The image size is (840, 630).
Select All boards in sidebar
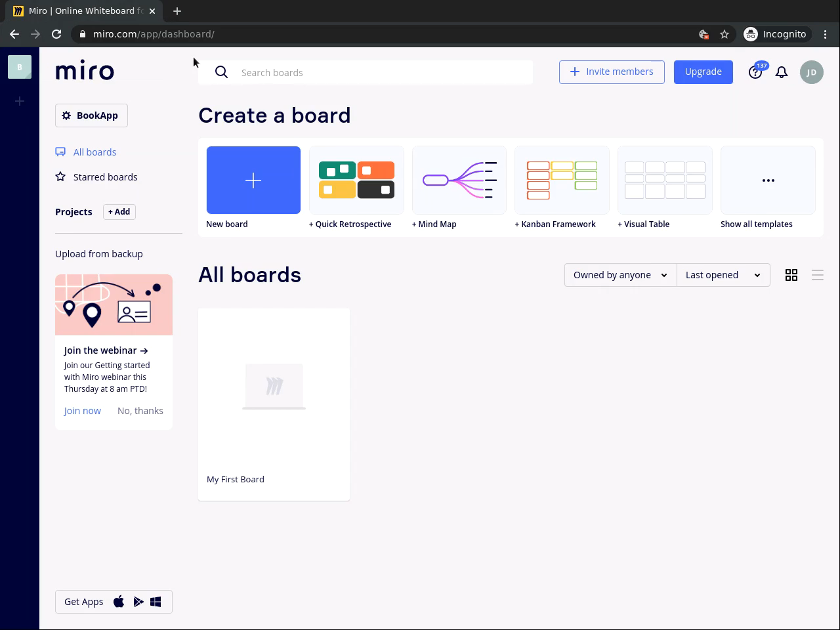[86, 152]
